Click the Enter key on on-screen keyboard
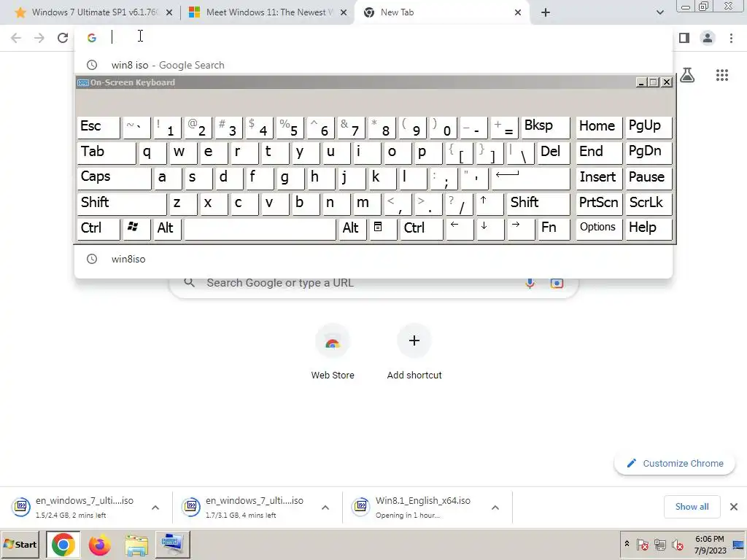Viewport: 747px width, 560px height. pos(531,178)
